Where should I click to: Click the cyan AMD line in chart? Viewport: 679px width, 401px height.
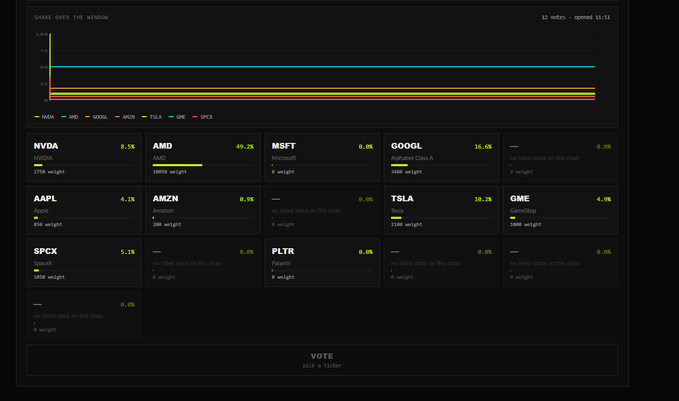[322, 67]
